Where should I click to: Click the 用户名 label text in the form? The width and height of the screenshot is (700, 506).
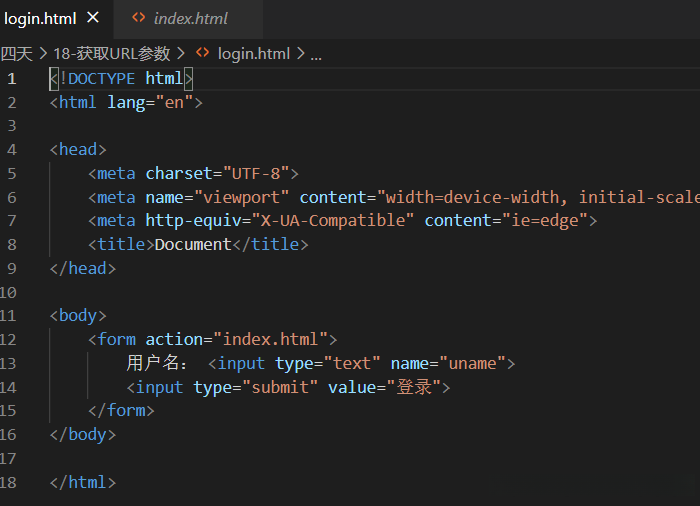(155, 363)
